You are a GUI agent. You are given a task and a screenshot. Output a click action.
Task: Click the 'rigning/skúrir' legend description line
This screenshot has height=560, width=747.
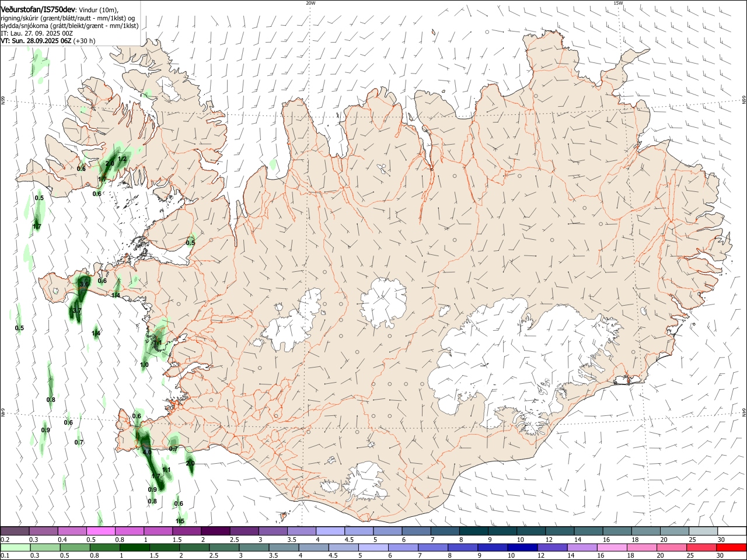(x=68, y=18)
